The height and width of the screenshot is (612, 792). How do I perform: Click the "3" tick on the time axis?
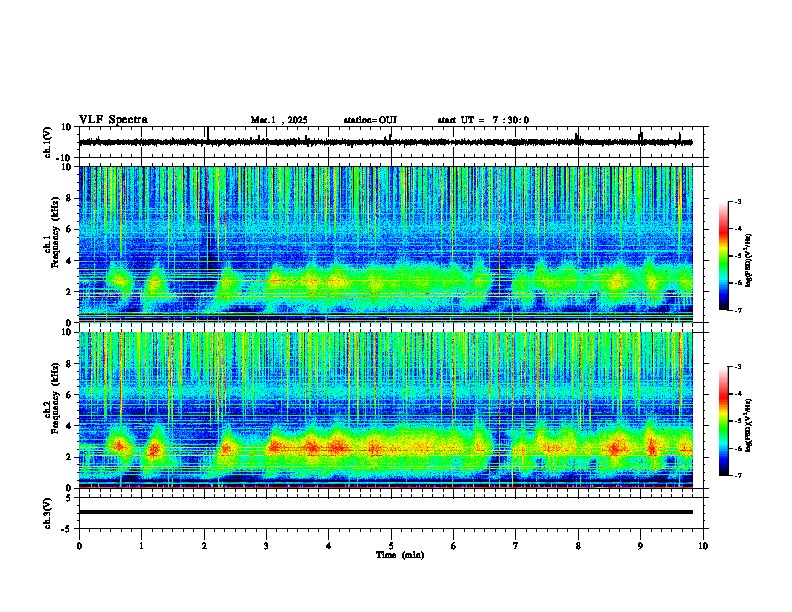coord(266,546)
